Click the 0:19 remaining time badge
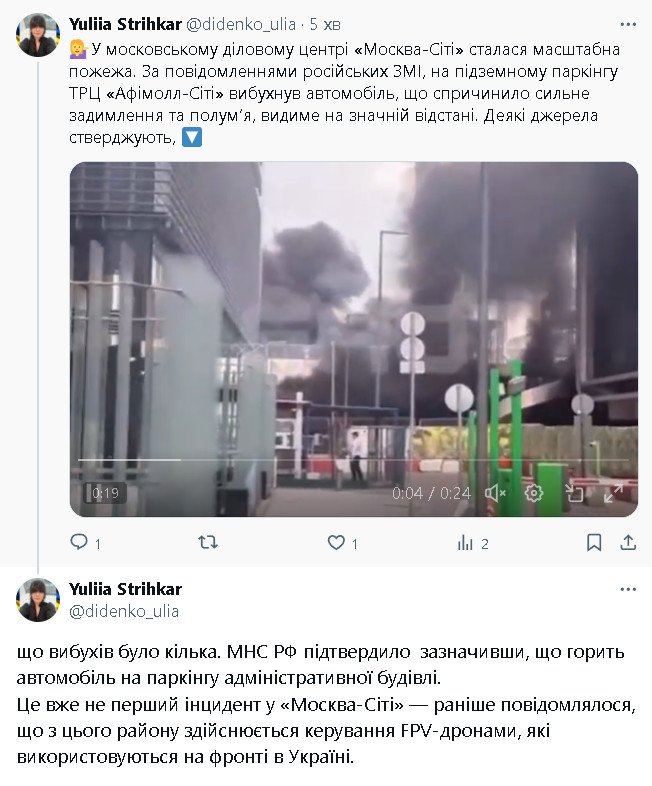The image size is (652, 786). pyautogui.click(x=105, y=493)
